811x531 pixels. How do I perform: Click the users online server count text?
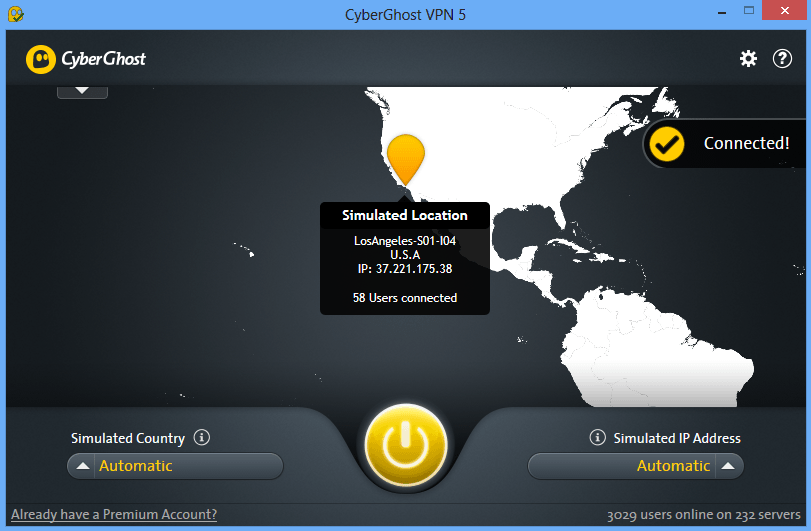[x=703, y=515]
